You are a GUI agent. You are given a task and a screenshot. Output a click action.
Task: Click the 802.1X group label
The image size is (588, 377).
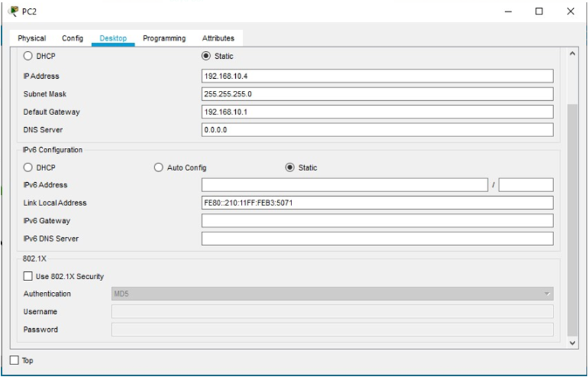[x=34, y=259]
